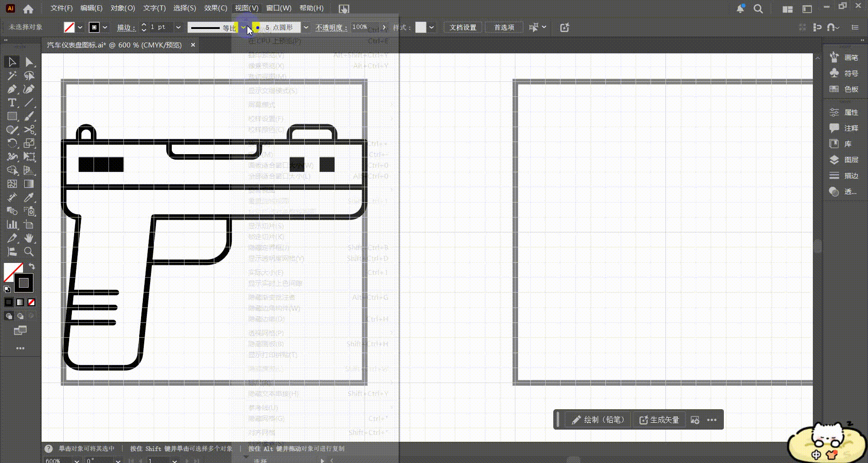The image size is (868, 463).
Task: Activate the Hand tool
Action: point(29,238)
